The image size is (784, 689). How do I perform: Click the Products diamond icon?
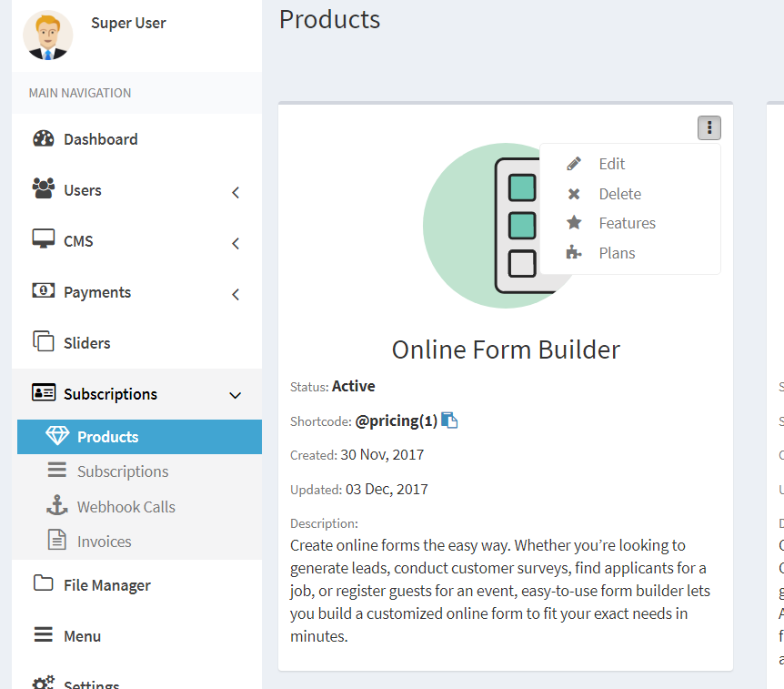(57, 436)
